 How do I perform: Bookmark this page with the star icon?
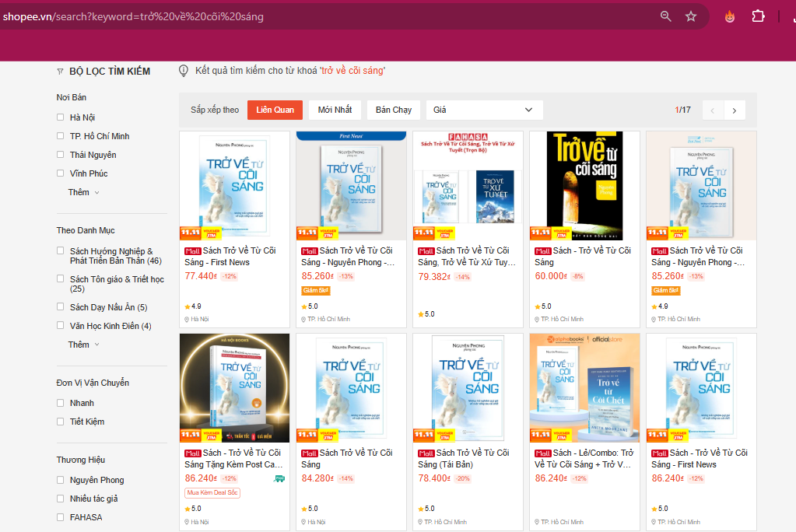(691, 16)
